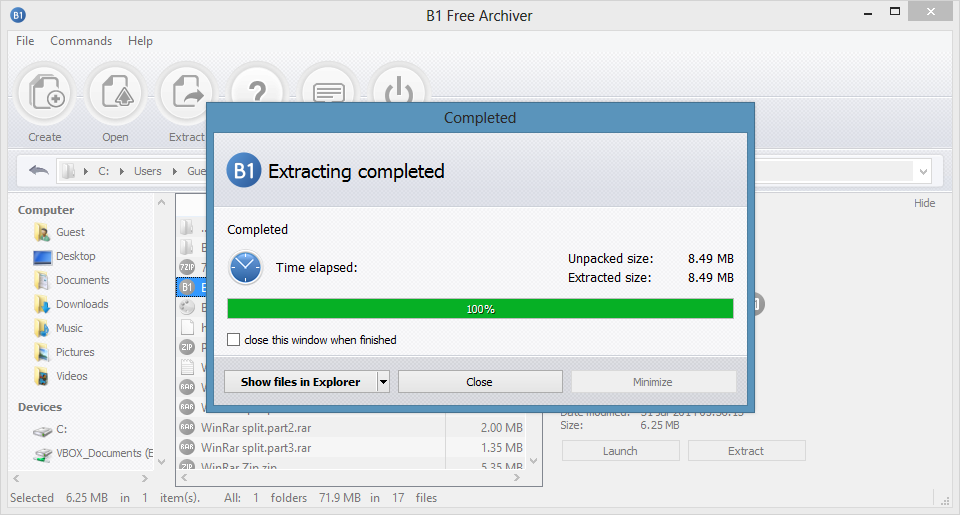
Task: Select the WinRar split.part3.rar file name
Action: click(x=256, y=448)
